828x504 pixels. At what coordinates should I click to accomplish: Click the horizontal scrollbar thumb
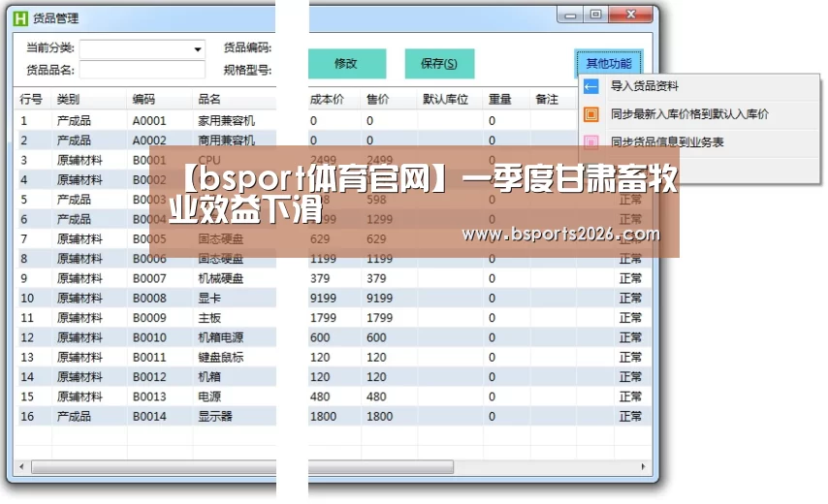click(x=242, y=466)
